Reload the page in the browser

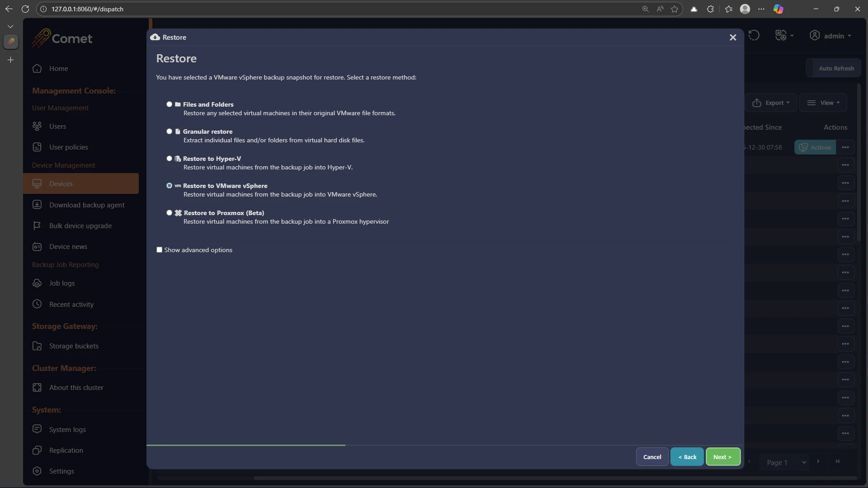click(25, 9)
